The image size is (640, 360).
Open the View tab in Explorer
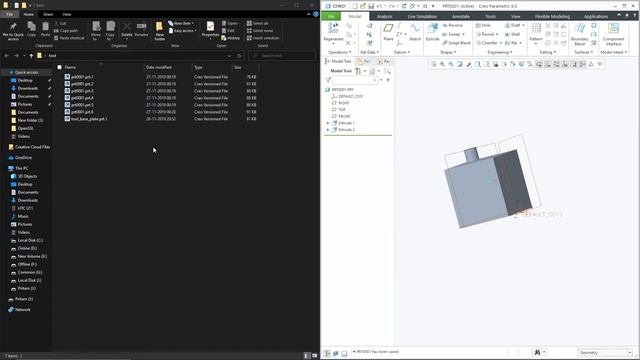pyautogui.click(x=67, y=14)
